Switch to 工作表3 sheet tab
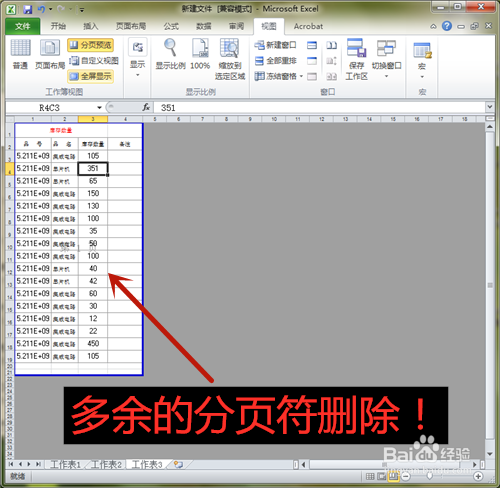The image size is (500, 488). pyautogui.click(x=147, y=464)
